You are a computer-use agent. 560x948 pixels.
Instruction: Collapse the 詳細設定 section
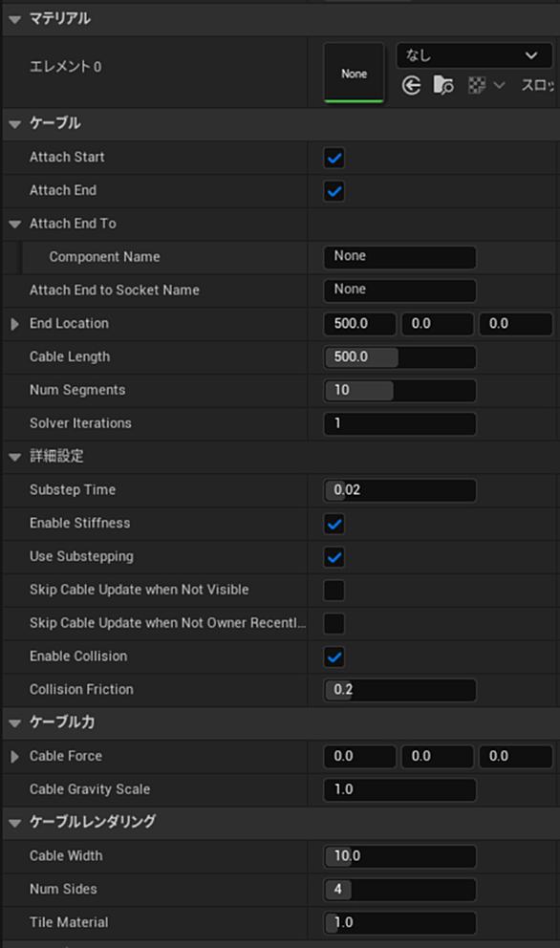pos(15,457)
